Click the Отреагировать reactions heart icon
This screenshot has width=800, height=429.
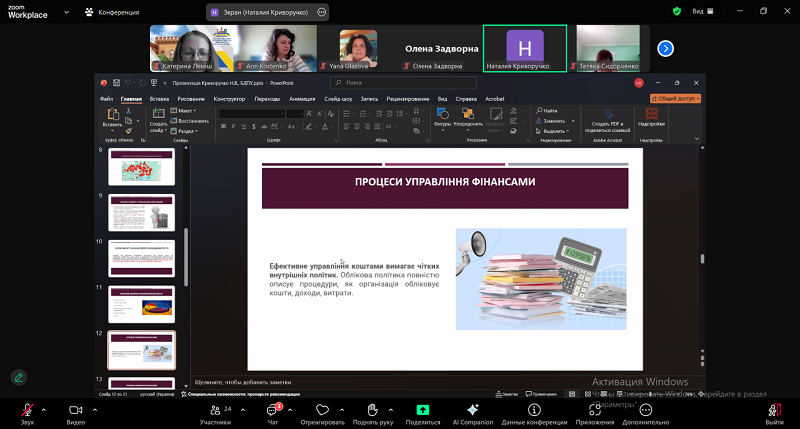point(322,410)
